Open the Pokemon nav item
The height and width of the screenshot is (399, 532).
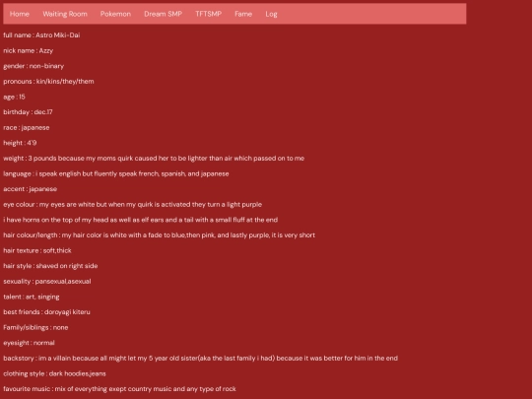(x=115, y=14)
